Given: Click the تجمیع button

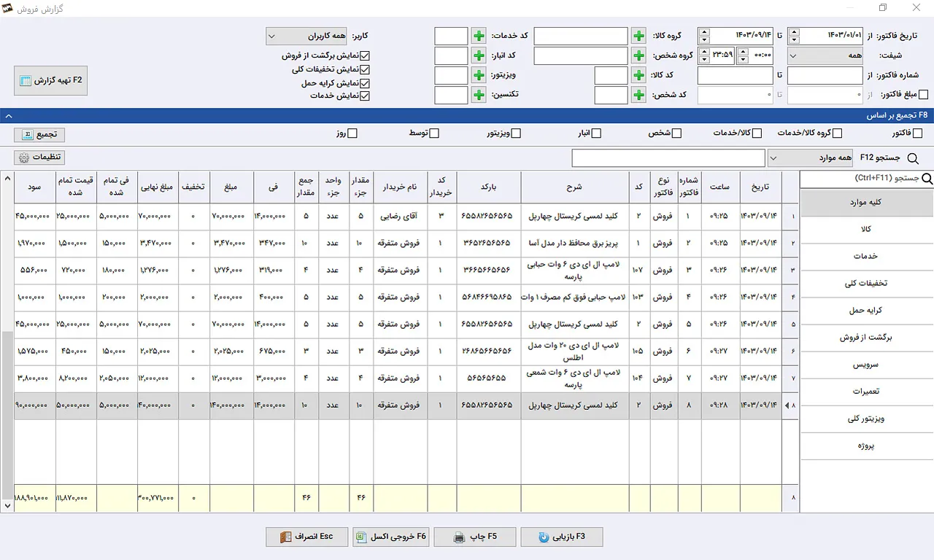Looking at the screenshot, I should click(x=39, y=135).
